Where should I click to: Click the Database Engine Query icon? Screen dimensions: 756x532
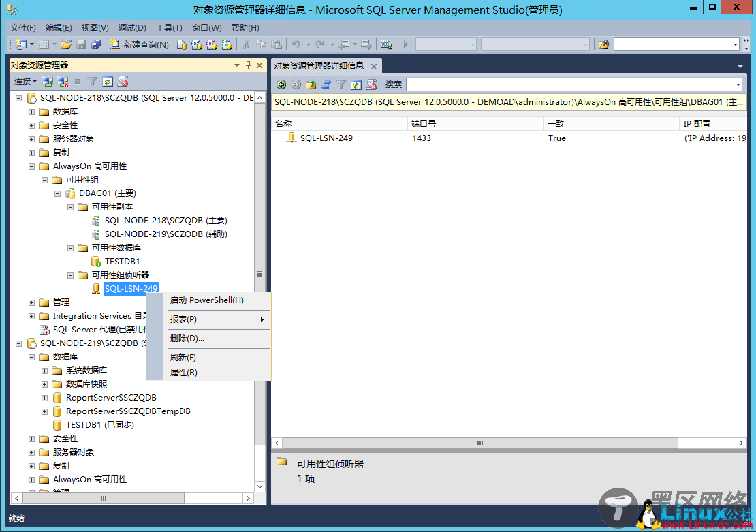[x=181, y=44]
